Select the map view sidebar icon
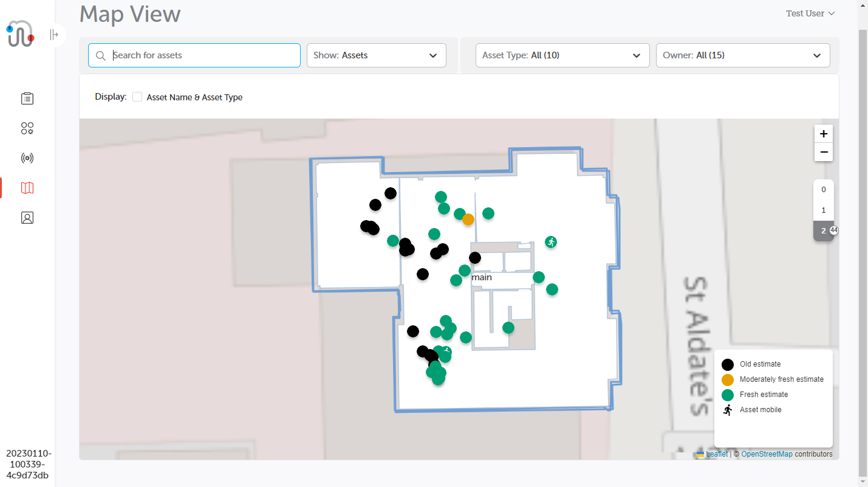The height and width of the screenshot is (487, 868). tap(27, 188)
